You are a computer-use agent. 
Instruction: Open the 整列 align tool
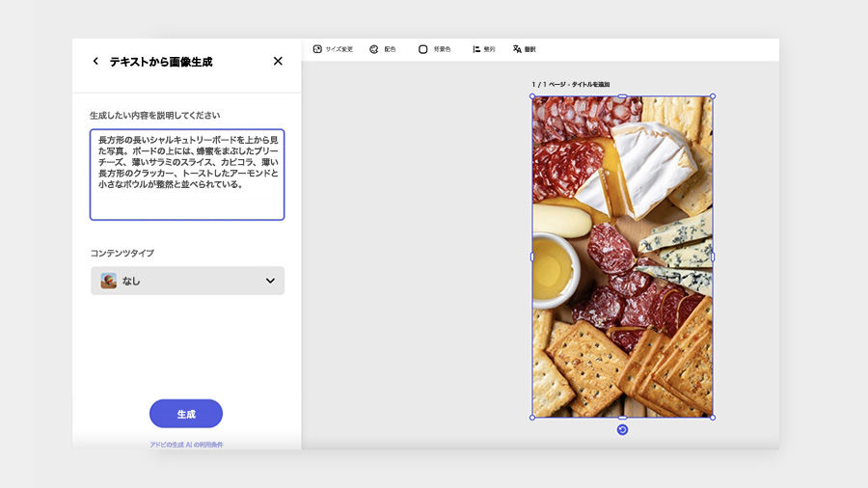click(484, 49)
